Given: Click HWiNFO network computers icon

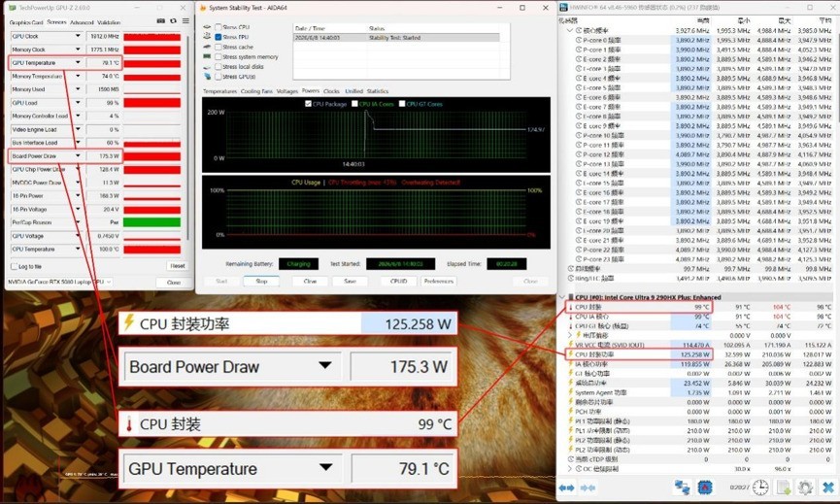Looking at the screenshot, I should tap(682, 487).
